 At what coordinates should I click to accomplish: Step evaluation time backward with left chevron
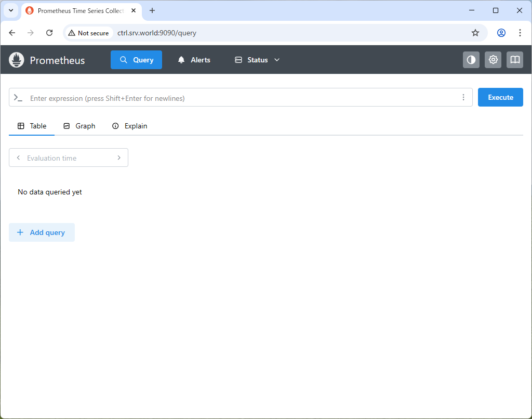coord(18,158)
